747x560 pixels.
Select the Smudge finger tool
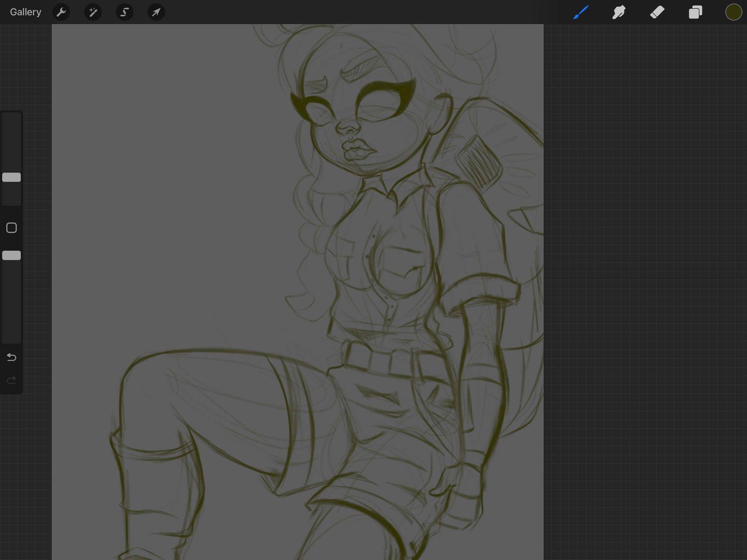pyautogui.click(x=619, y=12)
